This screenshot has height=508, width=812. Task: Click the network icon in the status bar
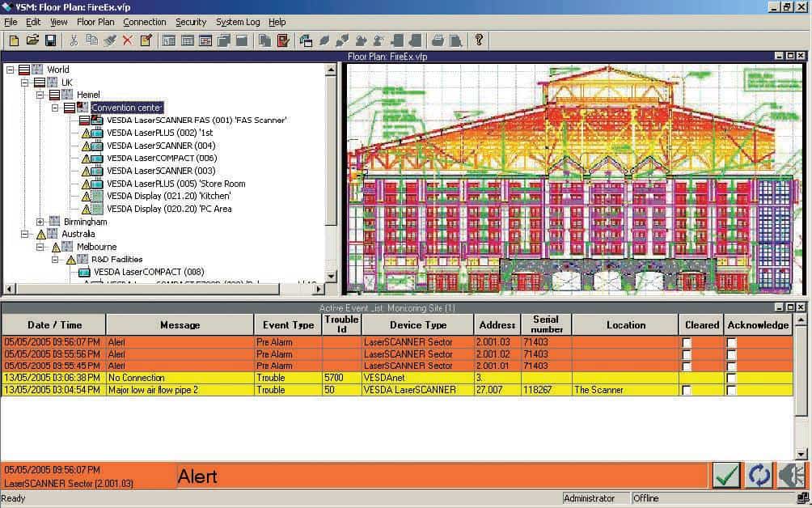coord(803,498)
